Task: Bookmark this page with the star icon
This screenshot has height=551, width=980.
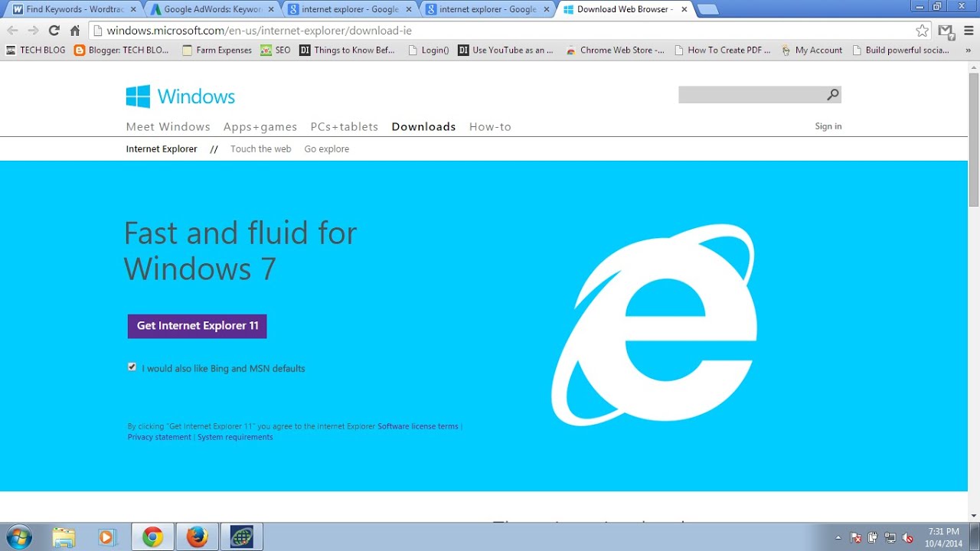Action: 923,31
